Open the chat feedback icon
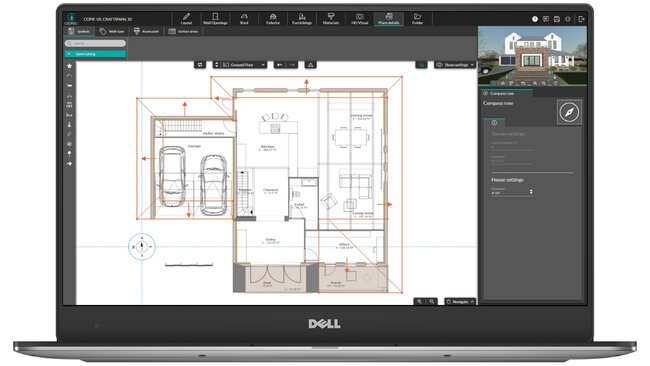 point(546,19)
